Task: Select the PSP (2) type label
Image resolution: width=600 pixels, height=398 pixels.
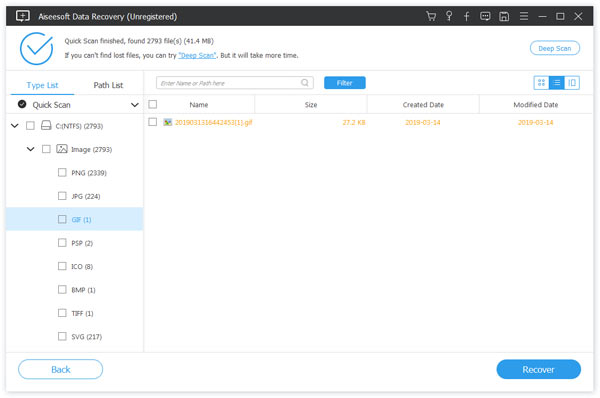Action: click(82, 243)
